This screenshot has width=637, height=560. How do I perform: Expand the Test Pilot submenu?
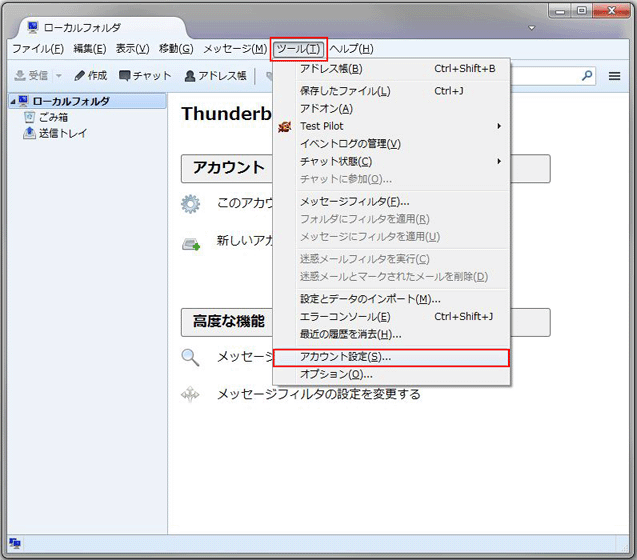point(499,127)
